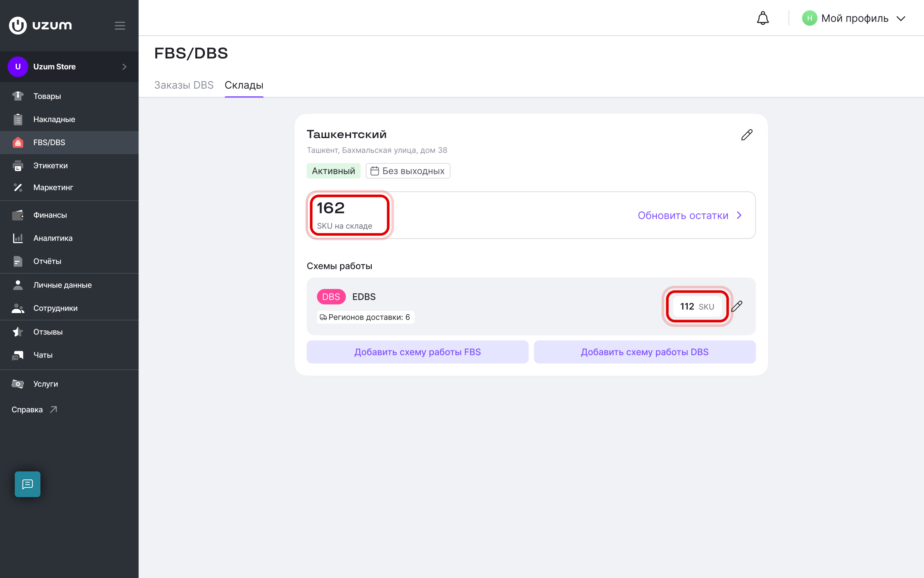Collapse sidebar with hamburger menu icon

[120, 26]
